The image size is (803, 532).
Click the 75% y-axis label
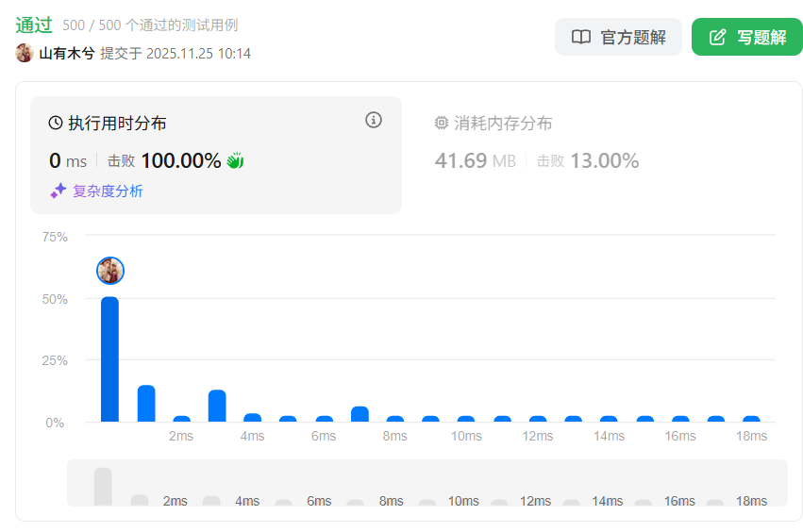click(x=55, y=237)
